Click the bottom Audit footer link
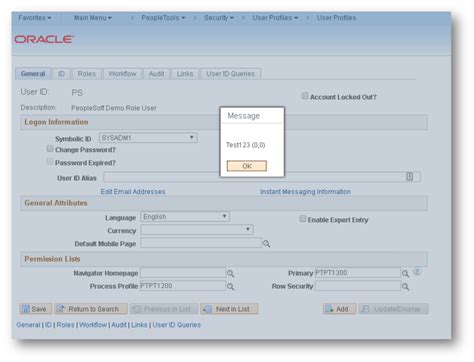Viewport: 474px width, 362px height. tap(119, 325)
